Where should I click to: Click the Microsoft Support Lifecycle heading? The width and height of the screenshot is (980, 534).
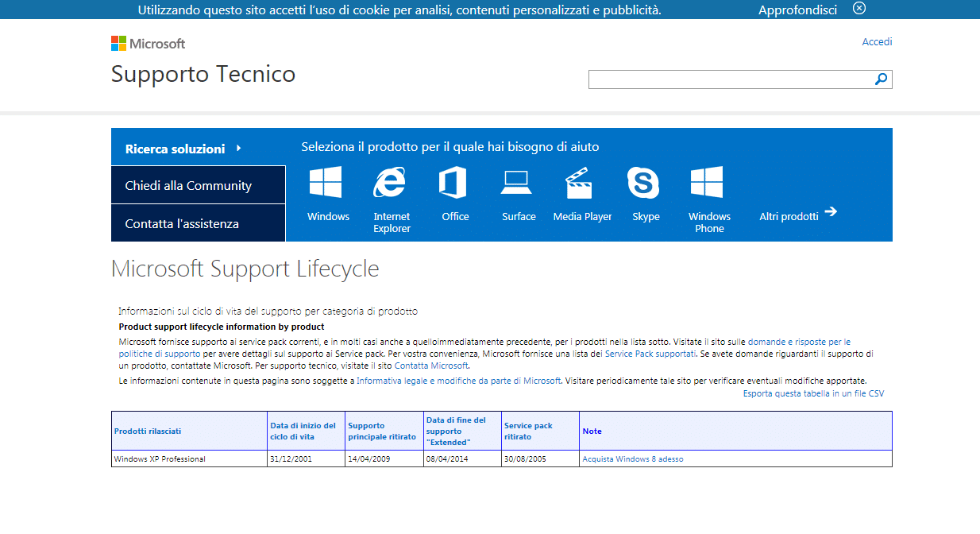point(245,269)
